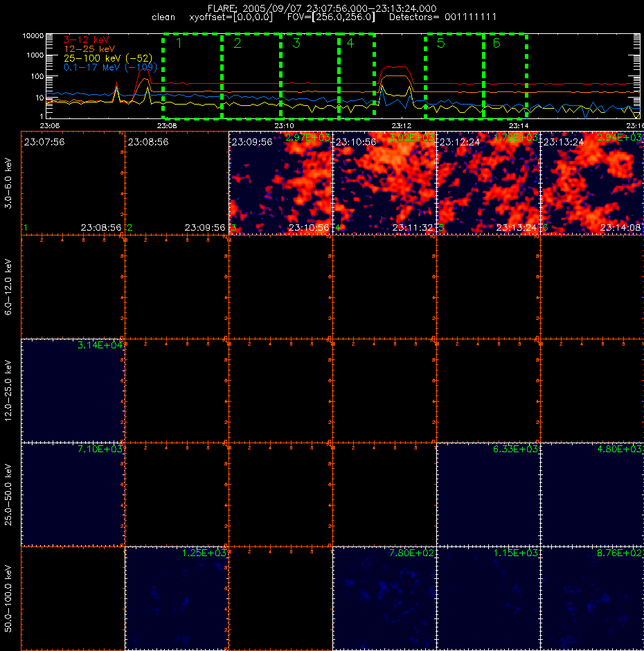Click the 'Detectors= 001111111' text
This screenshot has width=644, height=651.
point(442,17)
